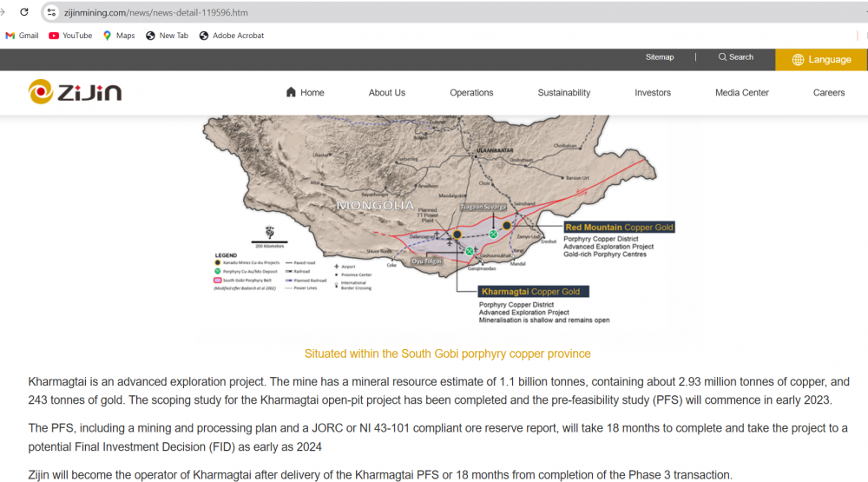Click the Oyu Tolgoi map label
The image size is (868, 482).
(426, 261)
